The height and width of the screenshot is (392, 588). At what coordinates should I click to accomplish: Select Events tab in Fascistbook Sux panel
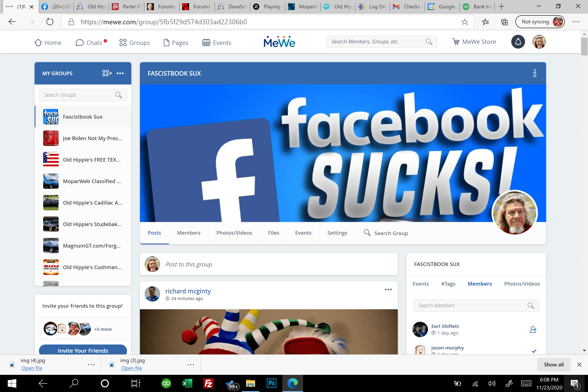(x=421, y=284)
